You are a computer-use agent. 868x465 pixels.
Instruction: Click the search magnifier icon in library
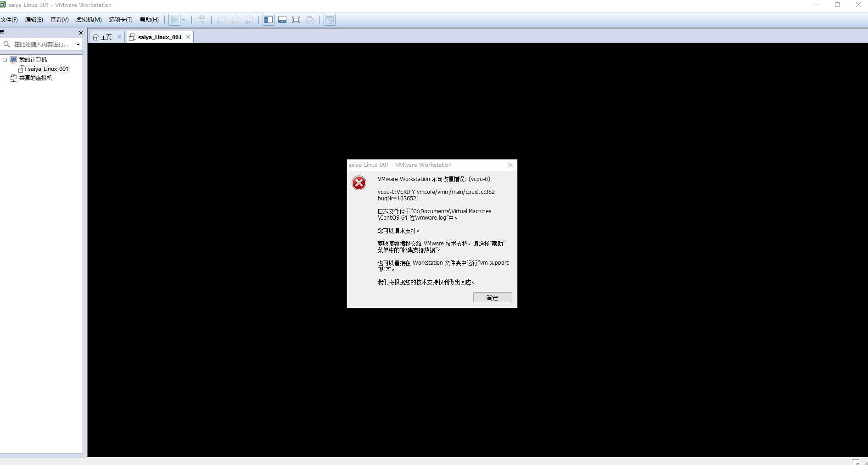click(6, 45)
